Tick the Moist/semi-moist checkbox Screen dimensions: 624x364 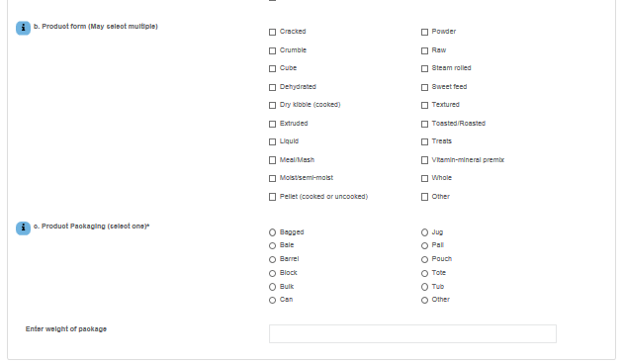[x=272, y=178]
